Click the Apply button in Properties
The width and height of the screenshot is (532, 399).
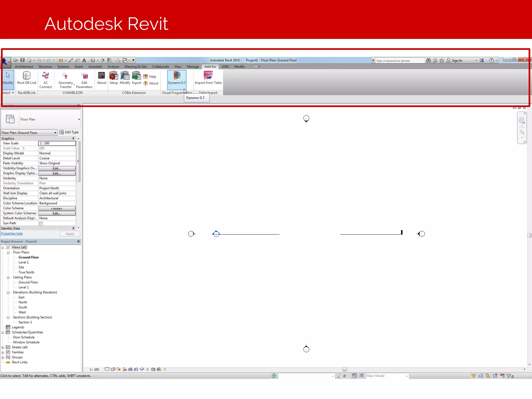70,234
